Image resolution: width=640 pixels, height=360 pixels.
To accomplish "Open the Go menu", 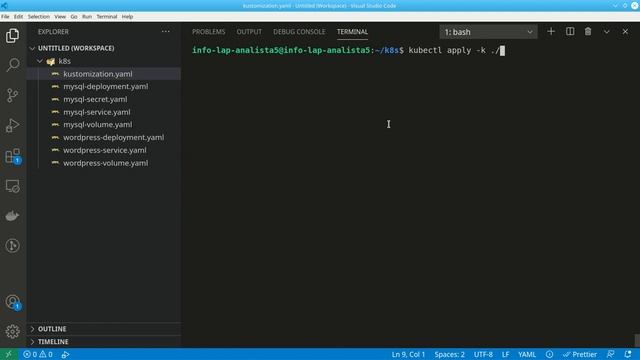I will [x=74, y=17].
